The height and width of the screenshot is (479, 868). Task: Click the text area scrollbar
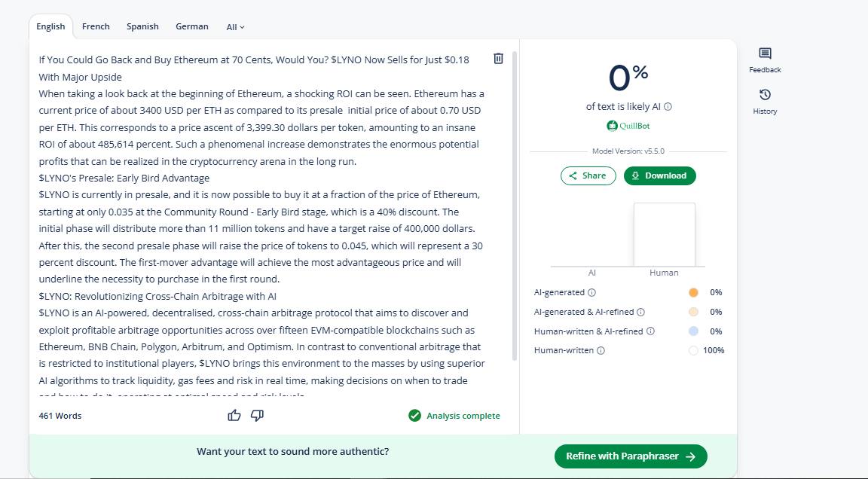pos(515,203)
